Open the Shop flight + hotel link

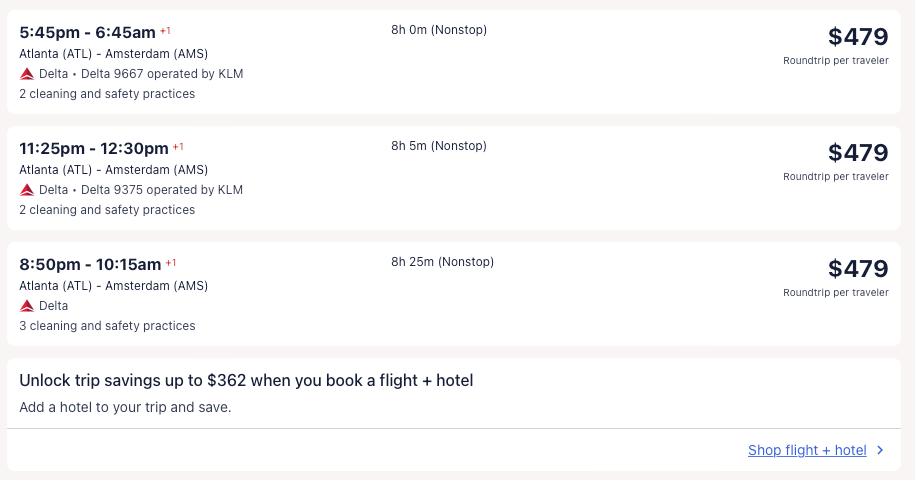(806, 450)
